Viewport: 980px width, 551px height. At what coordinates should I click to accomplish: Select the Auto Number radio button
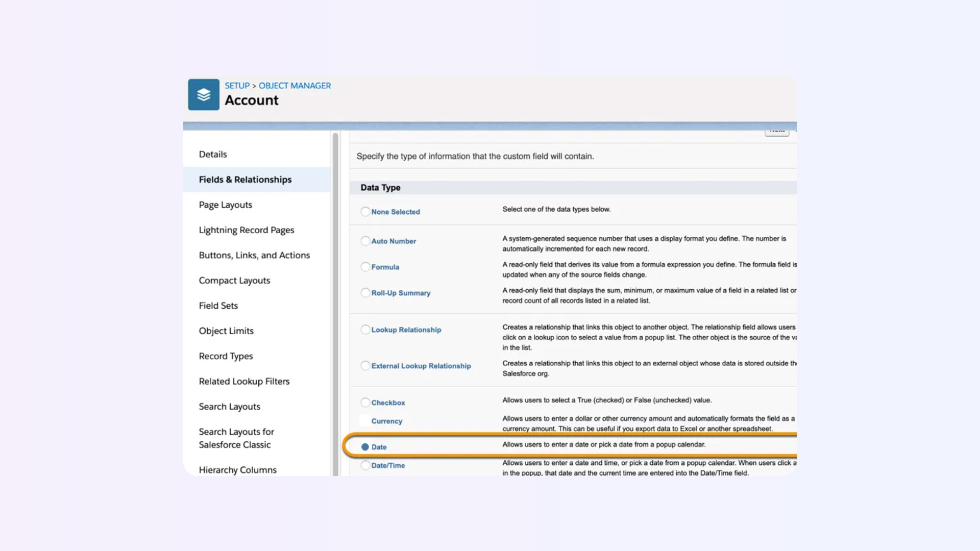(x=365, y=241)
